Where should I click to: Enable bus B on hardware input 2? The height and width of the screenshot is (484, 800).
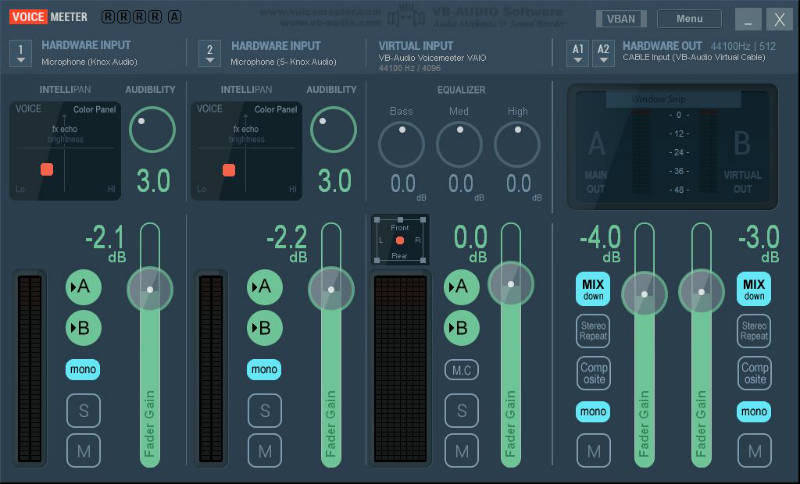tap(265, 328)
